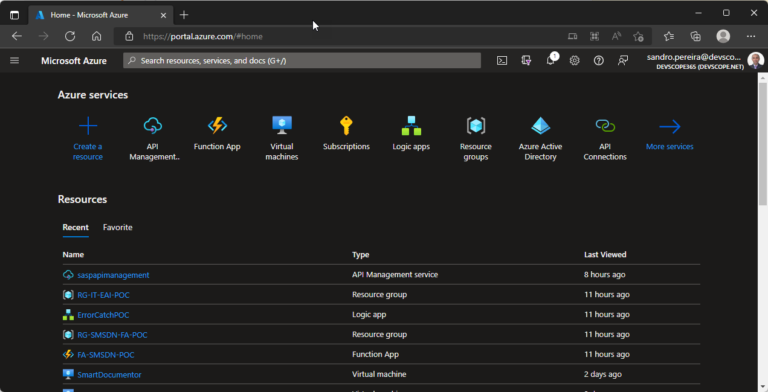Open vertical tabs toggle icon

click(x=14, y=15)
